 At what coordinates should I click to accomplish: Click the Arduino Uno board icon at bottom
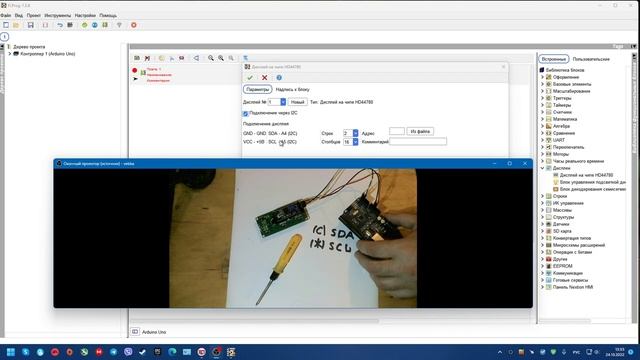135,332
